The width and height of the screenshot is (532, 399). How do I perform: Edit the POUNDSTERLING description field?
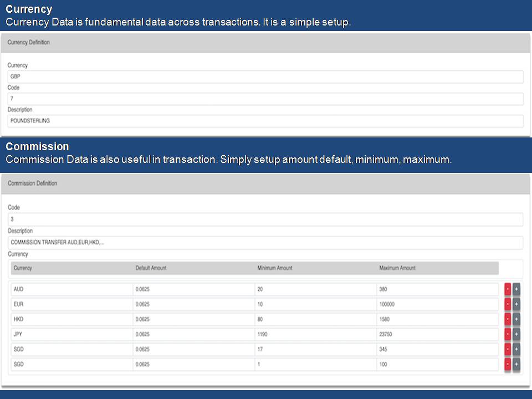(265, 121)
